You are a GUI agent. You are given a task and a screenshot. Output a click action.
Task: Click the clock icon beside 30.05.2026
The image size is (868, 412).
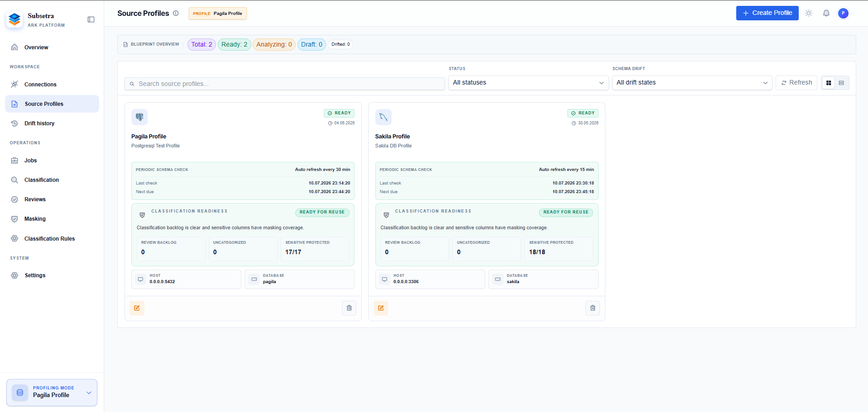click(x=574, y=123)
